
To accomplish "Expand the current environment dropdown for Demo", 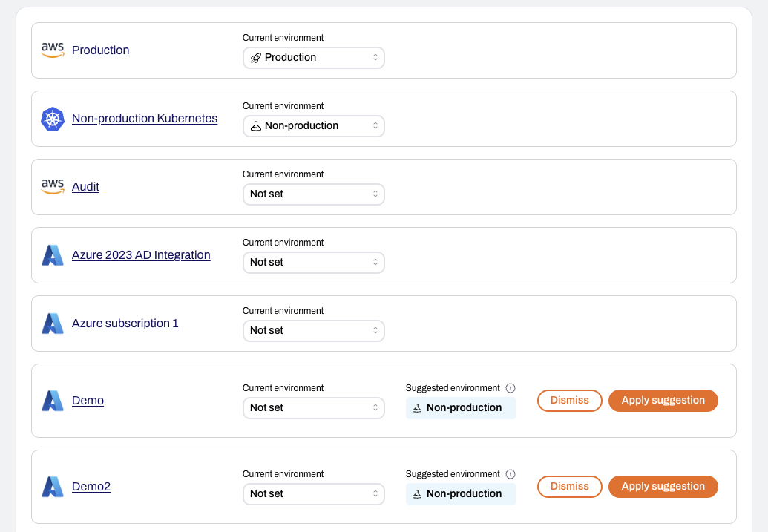I will tap(313, 407).
